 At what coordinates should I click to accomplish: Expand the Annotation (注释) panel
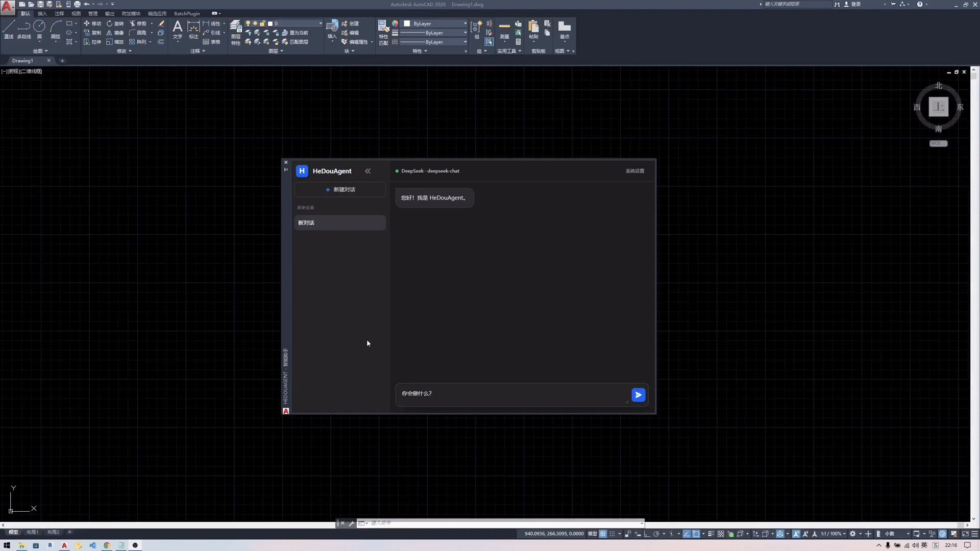click(x=198, y=51)
